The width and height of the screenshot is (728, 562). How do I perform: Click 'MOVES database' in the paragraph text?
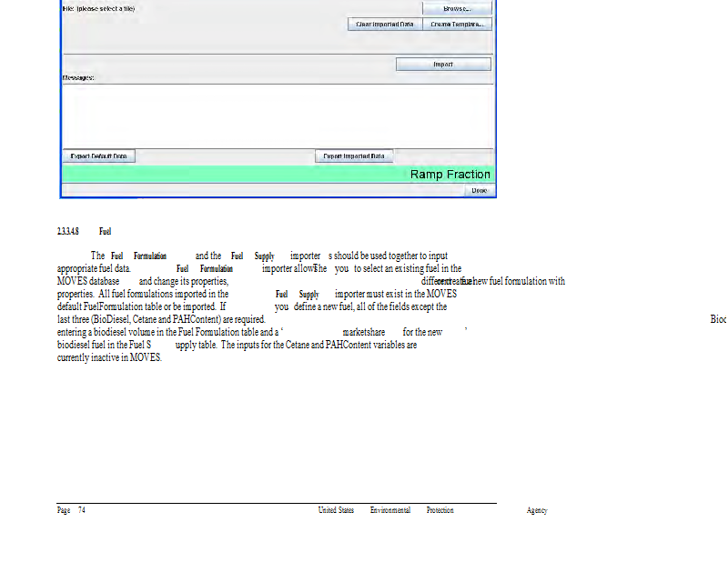pos(88,282)
